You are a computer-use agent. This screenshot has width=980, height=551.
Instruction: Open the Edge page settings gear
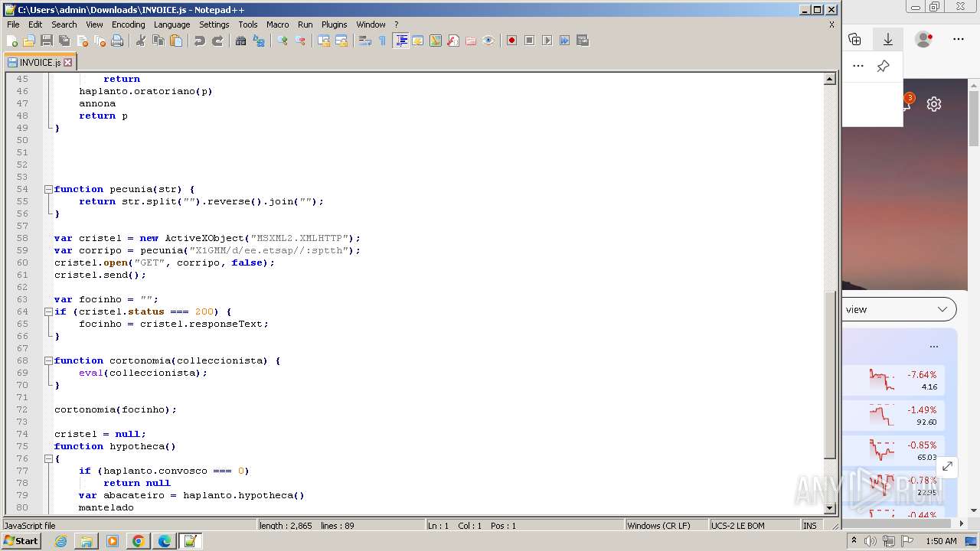[934, 104]
